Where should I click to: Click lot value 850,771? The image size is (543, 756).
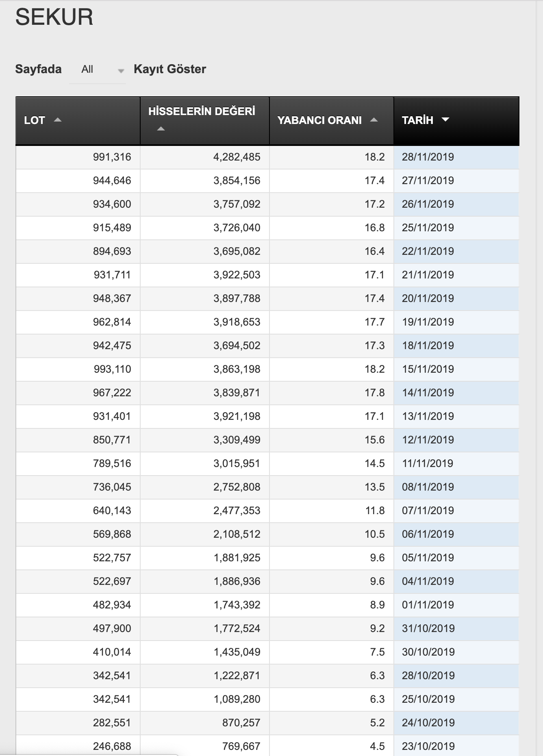[112, 440]
